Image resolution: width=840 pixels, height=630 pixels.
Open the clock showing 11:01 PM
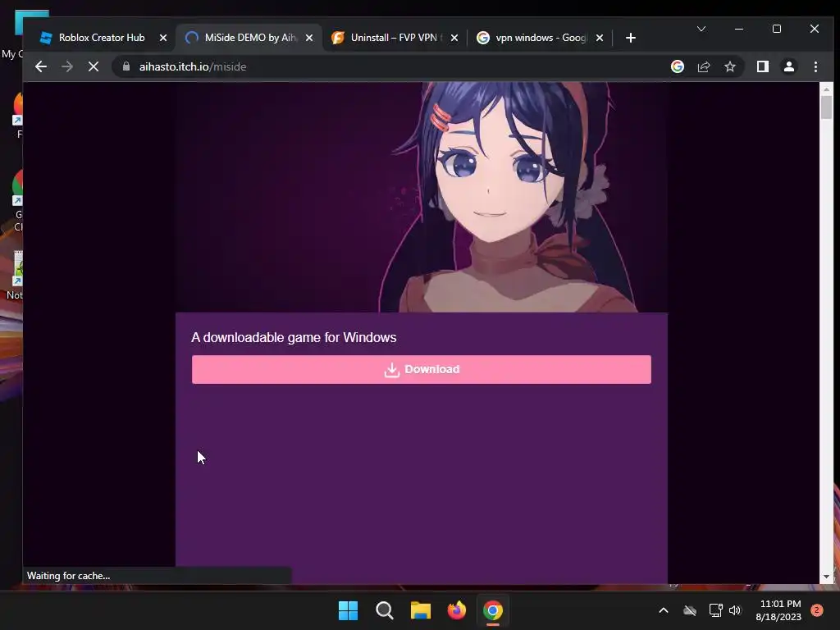[779, 610]
